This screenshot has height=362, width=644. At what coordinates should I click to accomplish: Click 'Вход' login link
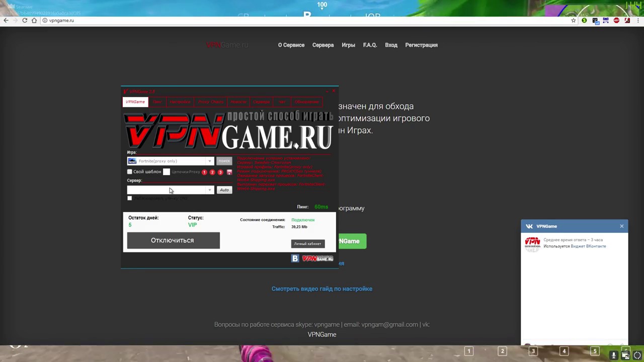pyautogui.click(x=391, y=45)
